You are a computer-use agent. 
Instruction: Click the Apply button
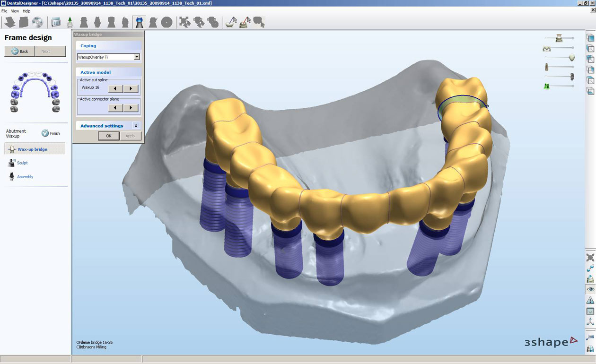130,136
